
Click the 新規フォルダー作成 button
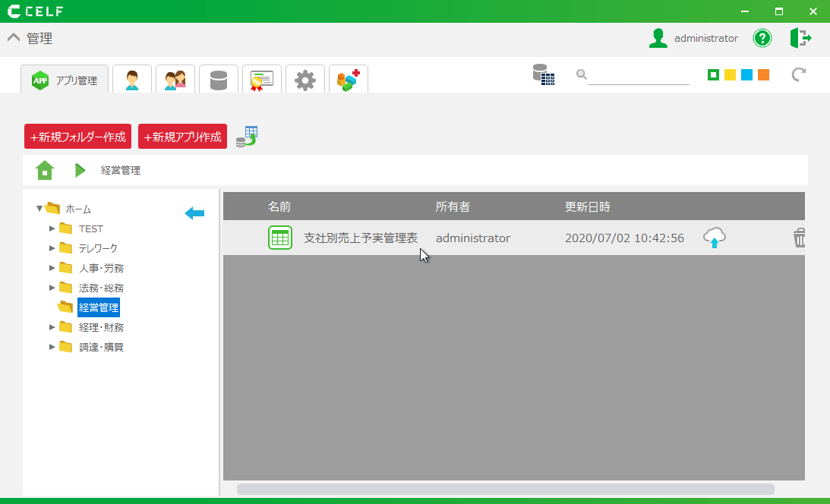(77, 137)
